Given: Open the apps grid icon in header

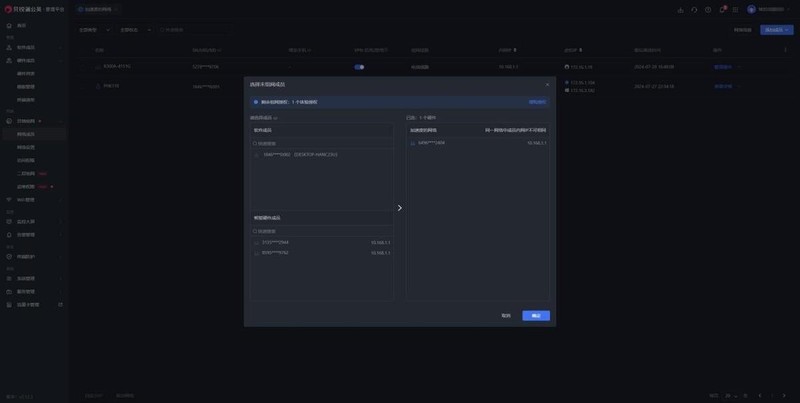Looking at the screenshot, I should tap(735, 10).
